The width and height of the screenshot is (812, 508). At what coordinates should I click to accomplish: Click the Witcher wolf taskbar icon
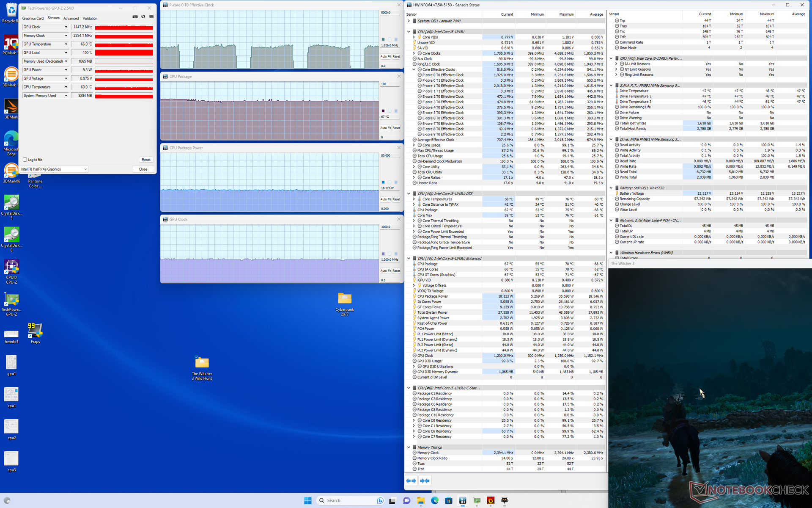[505, 500]
